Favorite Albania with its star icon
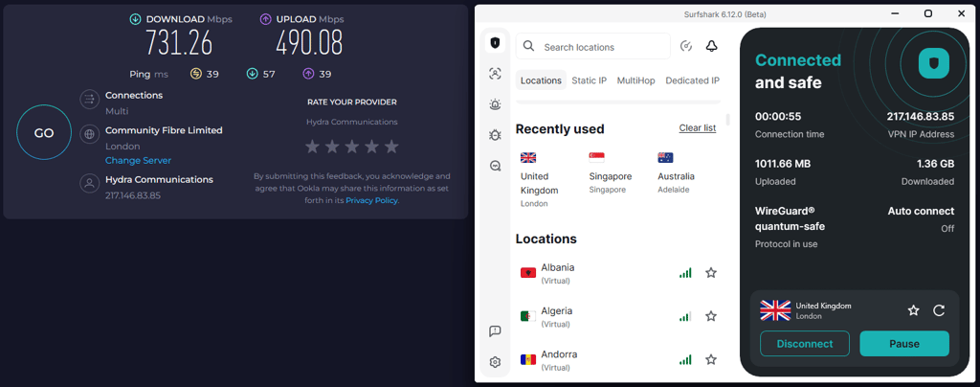Image resolution: width=980 pixels, height=387 pixels. coord(711,273)
